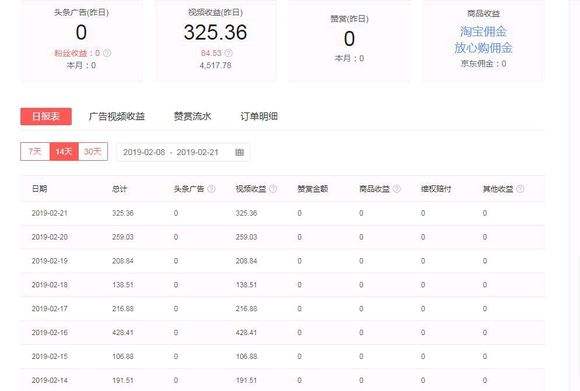
Task: Click the date range input 2019-02-08 to 2019-02-21
Action: 183,152
